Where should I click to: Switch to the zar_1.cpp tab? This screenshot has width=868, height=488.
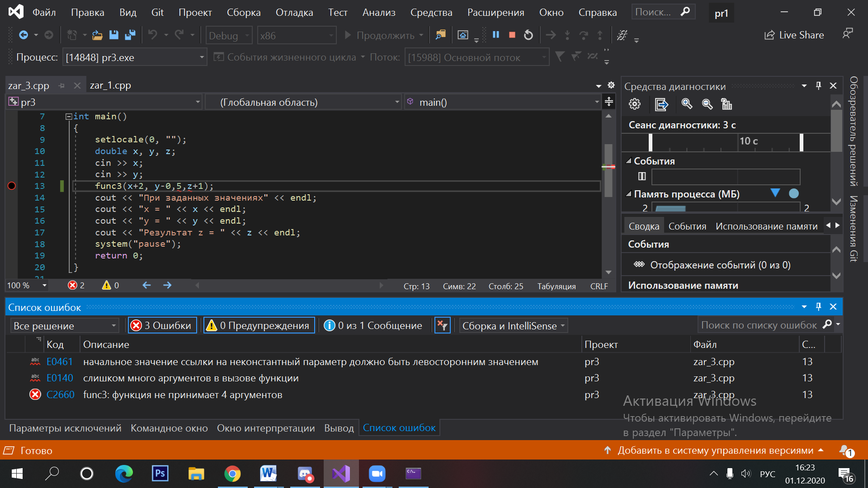point(110,85)
